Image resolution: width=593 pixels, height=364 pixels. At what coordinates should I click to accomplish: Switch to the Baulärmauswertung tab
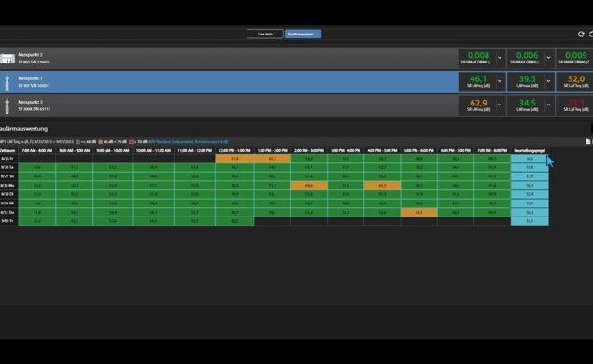coord(303,34)
